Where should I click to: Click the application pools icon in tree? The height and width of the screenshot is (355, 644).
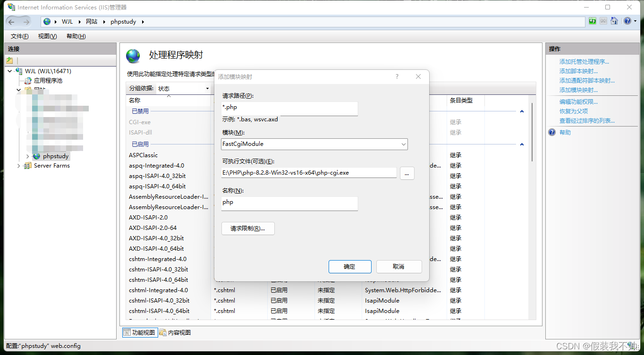pos(28,81)
